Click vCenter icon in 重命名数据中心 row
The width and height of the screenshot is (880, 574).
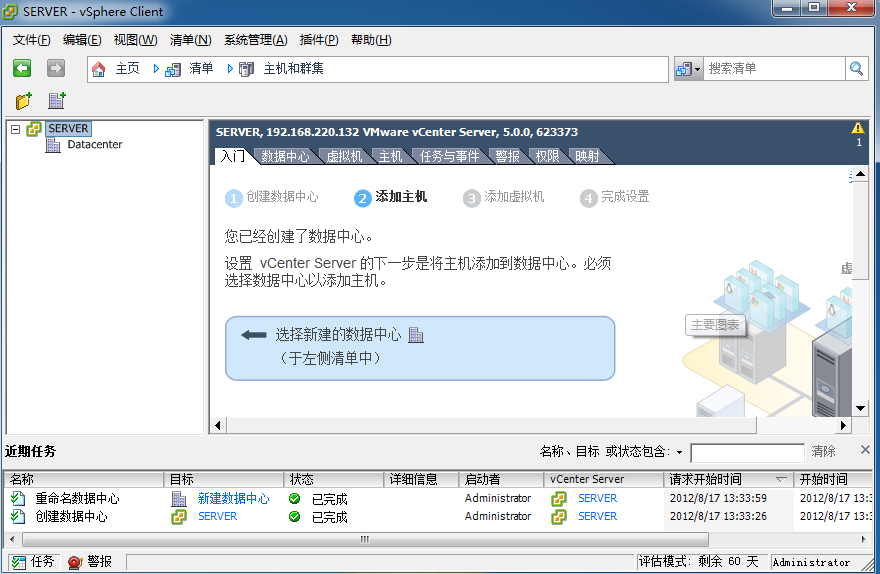pos(558,498)
